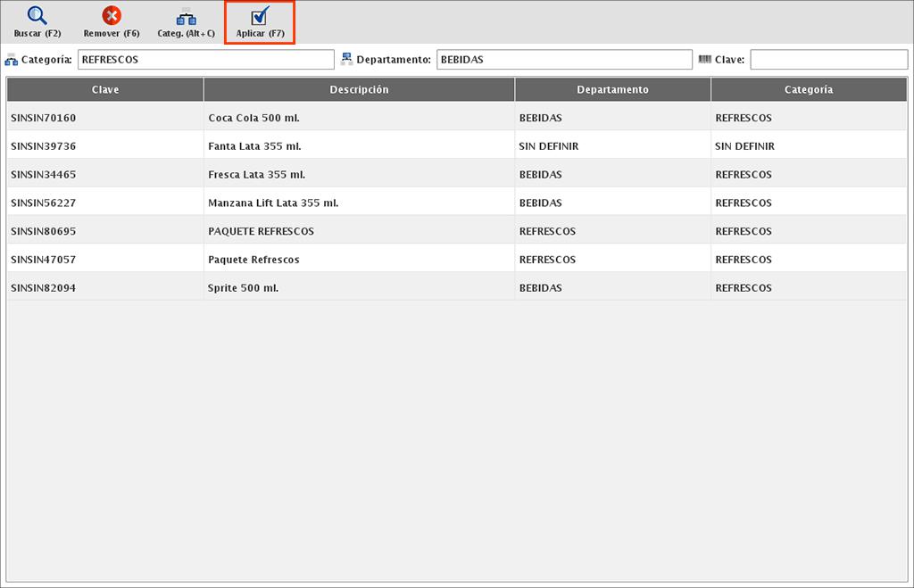
Task: Click the Departamento column header
Action: 612,90
